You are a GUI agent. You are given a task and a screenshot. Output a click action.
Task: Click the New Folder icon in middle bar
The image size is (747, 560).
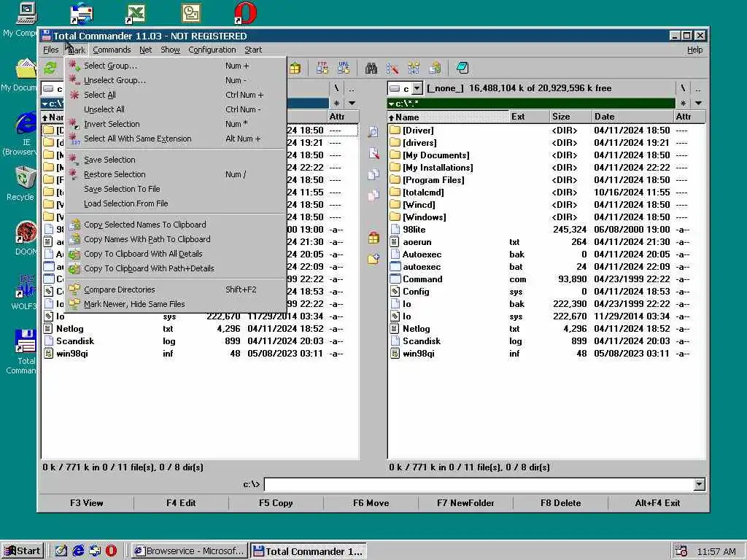point(373,259)
